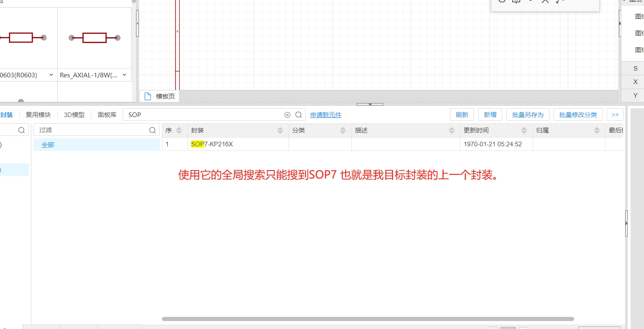Click the >> button to show more actions
644x329 pixels.
[x=614, y=114]
